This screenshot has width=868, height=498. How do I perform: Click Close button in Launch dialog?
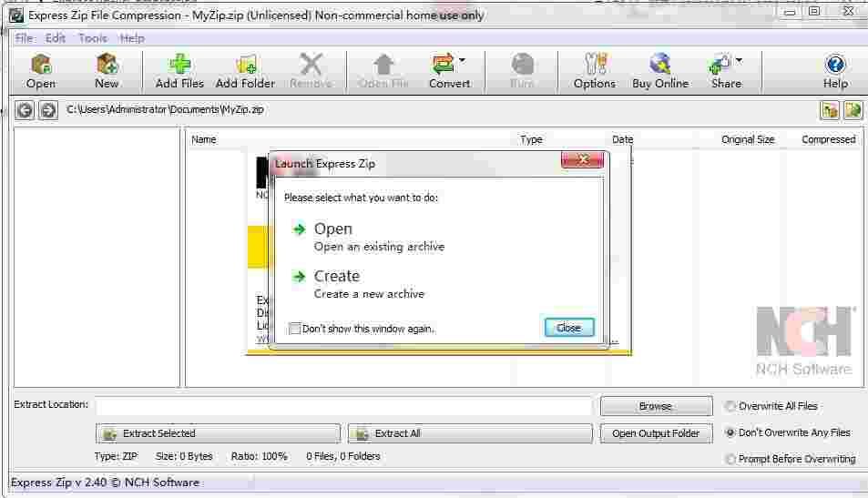[569, 328]
